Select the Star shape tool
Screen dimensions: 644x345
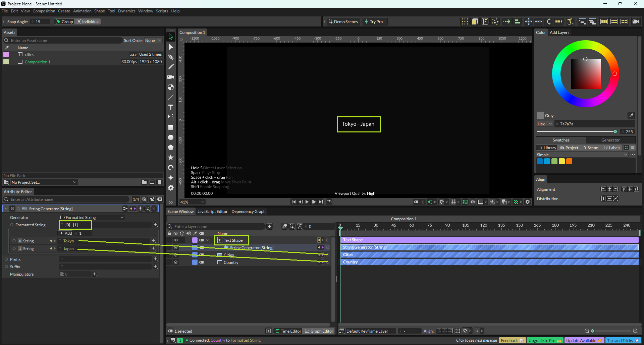click(171, 157)
